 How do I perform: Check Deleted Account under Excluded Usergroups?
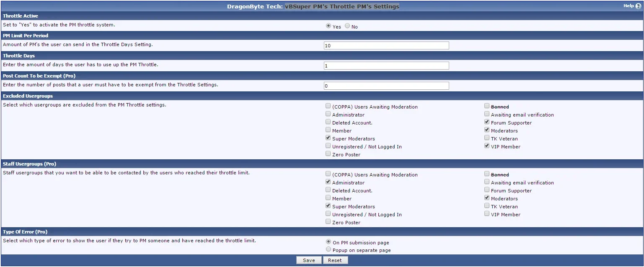(x=328, y=122)
